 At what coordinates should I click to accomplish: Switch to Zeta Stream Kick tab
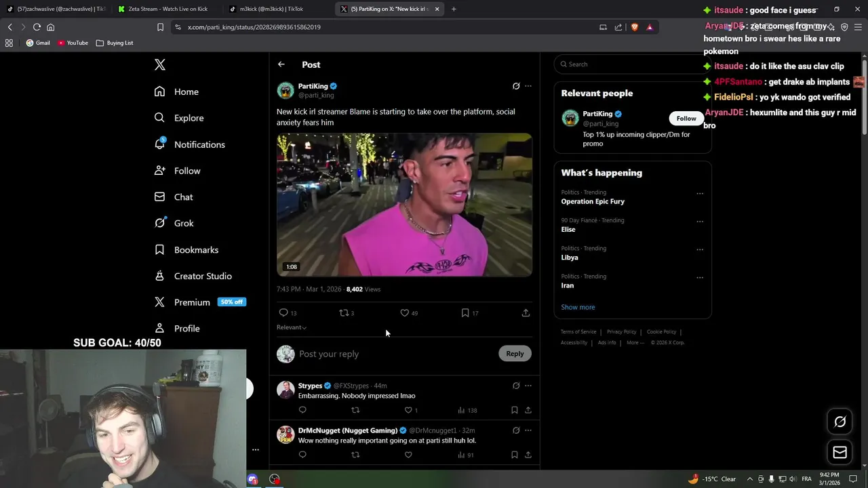point(167,9)
